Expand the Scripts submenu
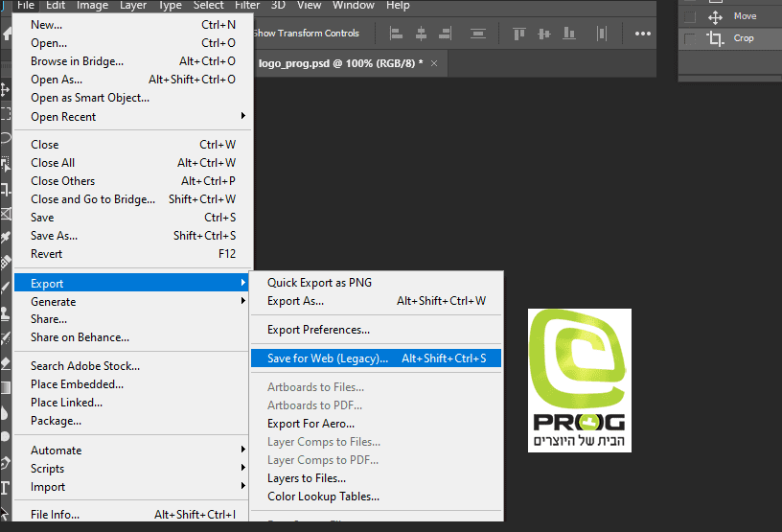782x532 pixels. pos(133,469)
